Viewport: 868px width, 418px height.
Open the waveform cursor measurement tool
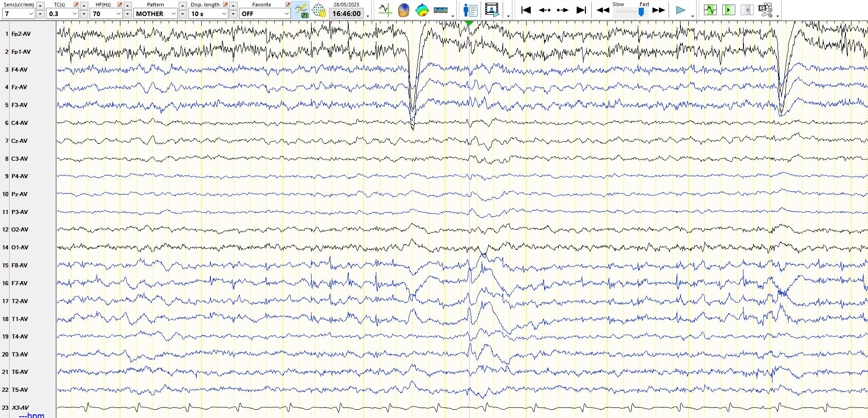tap(385, 10)
